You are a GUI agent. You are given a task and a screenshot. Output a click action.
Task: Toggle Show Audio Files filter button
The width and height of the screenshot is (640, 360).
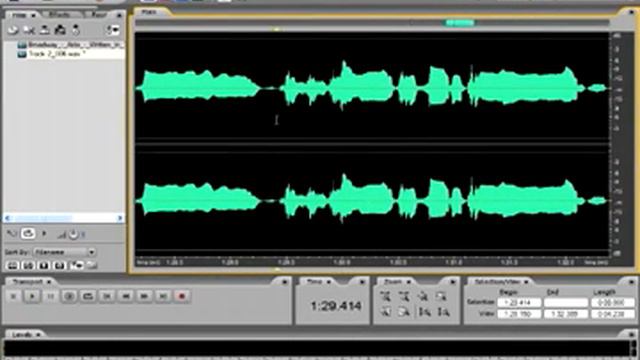(x=13, y=266)
